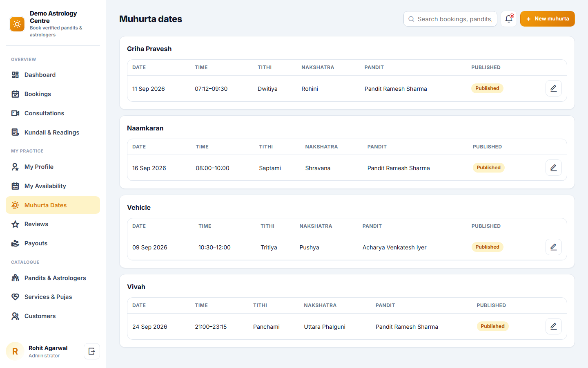
Task: Click the Reviews star icon
Action: tap(15, 224)
